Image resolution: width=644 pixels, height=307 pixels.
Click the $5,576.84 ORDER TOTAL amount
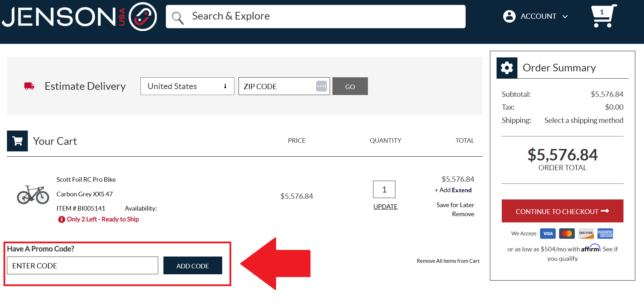[x=563, y=155]
